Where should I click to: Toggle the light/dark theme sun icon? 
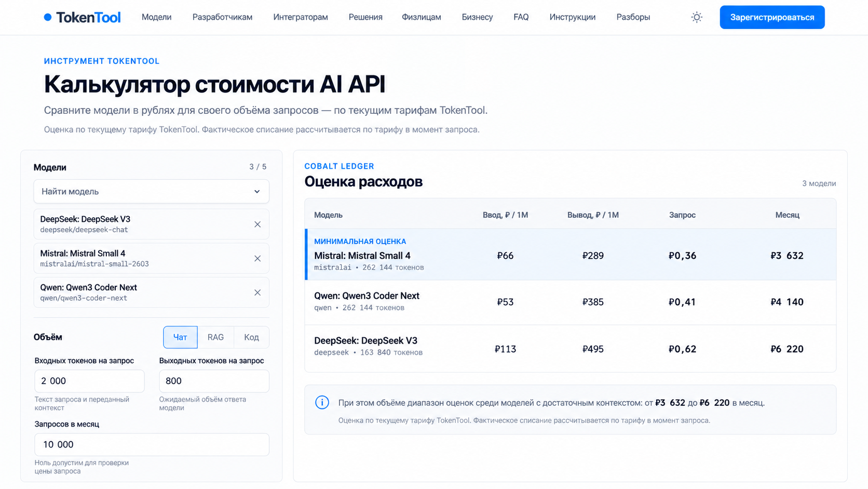tap(697, 17)
